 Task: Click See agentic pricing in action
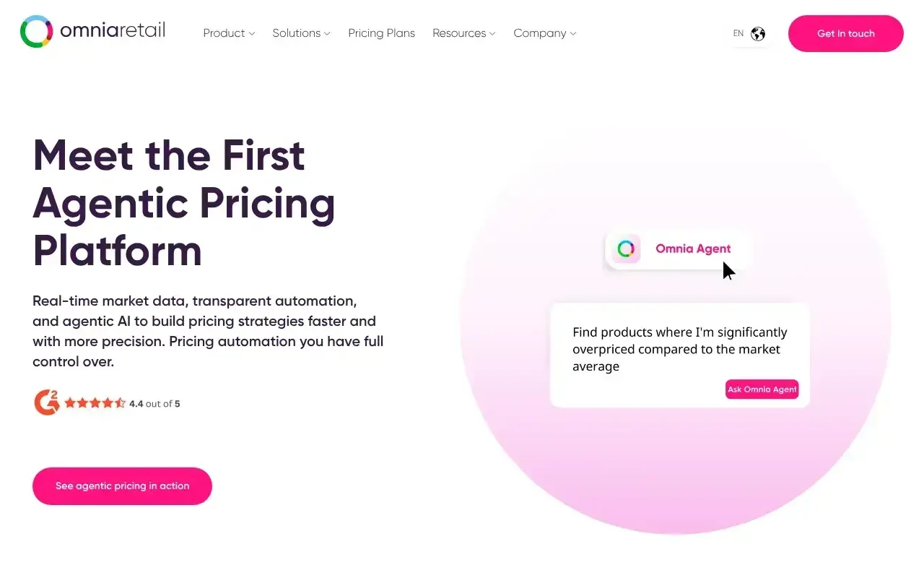122,486
